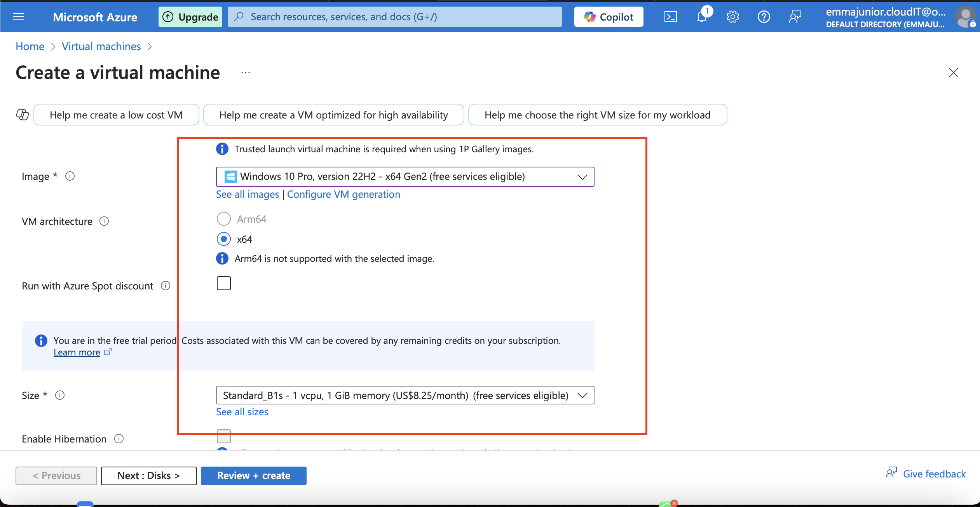Image resolution: width=980 pixels, height=507 pixels.
Task: Close the Create a virtual machine blade
Action: pyautogui.click(x=953, y=73)
